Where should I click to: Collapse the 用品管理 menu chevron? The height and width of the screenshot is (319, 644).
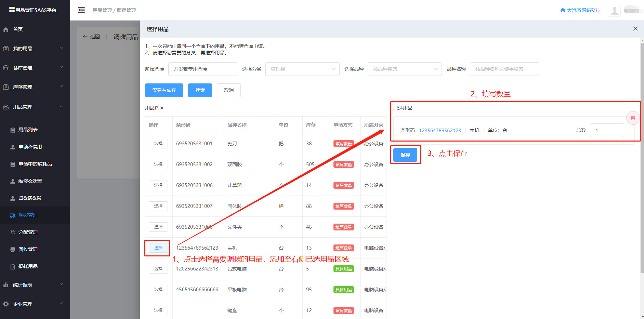[61, 107]
